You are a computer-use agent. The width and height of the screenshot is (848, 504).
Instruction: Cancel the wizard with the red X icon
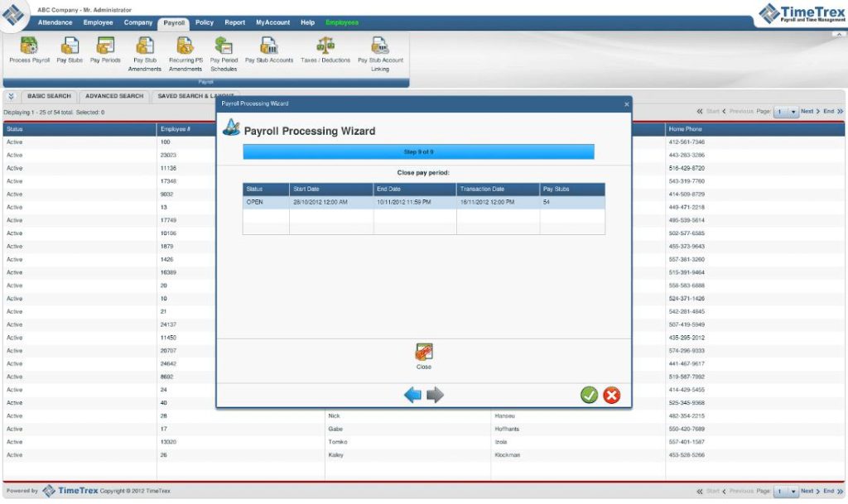coord(611,395)
